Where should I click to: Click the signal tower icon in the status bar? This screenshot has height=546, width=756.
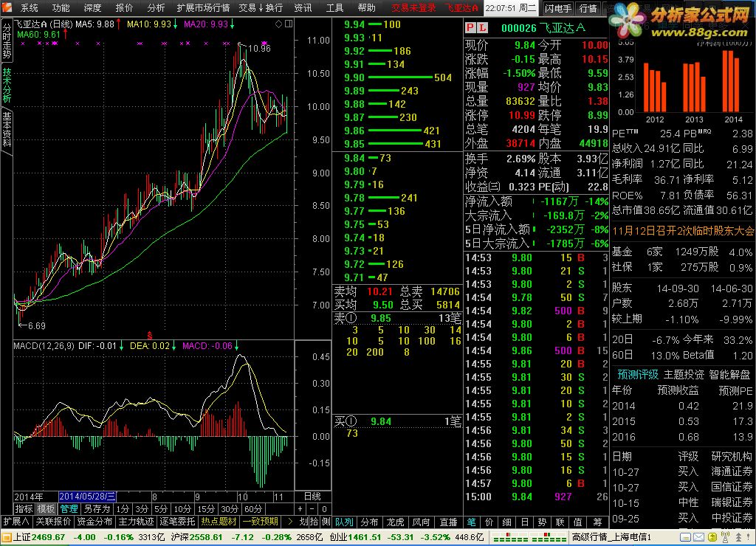coord(725,537)
